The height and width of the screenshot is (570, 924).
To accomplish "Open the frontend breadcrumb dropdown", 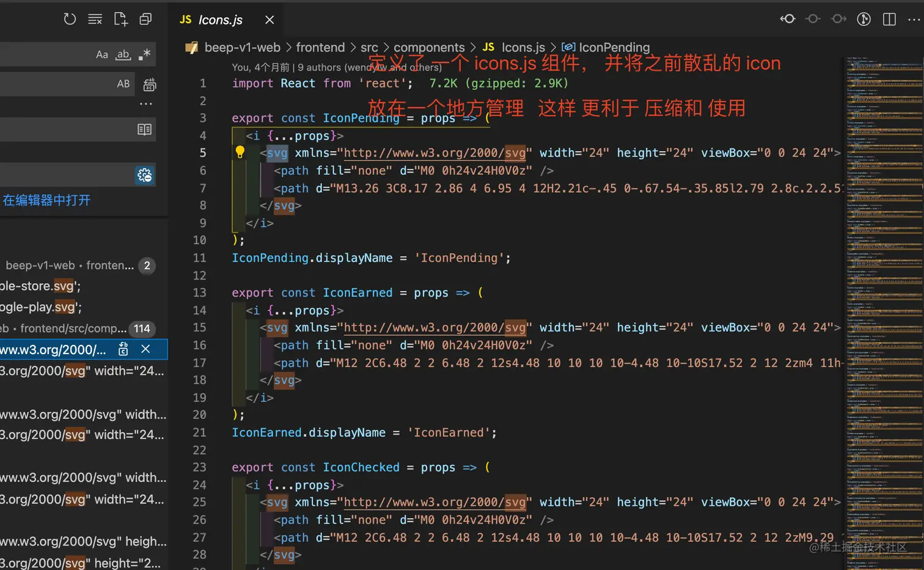I will coord(320,47).
